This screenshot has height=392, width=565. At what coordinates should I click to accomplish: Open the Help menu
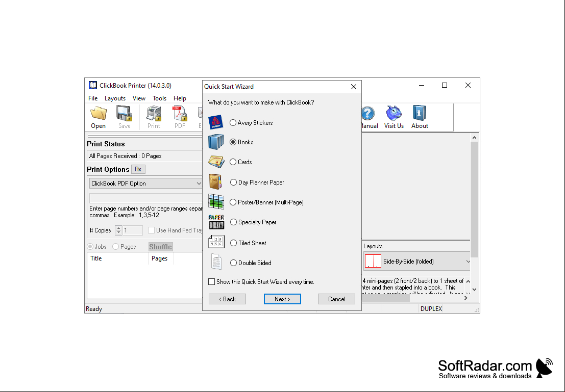point(180,98)
